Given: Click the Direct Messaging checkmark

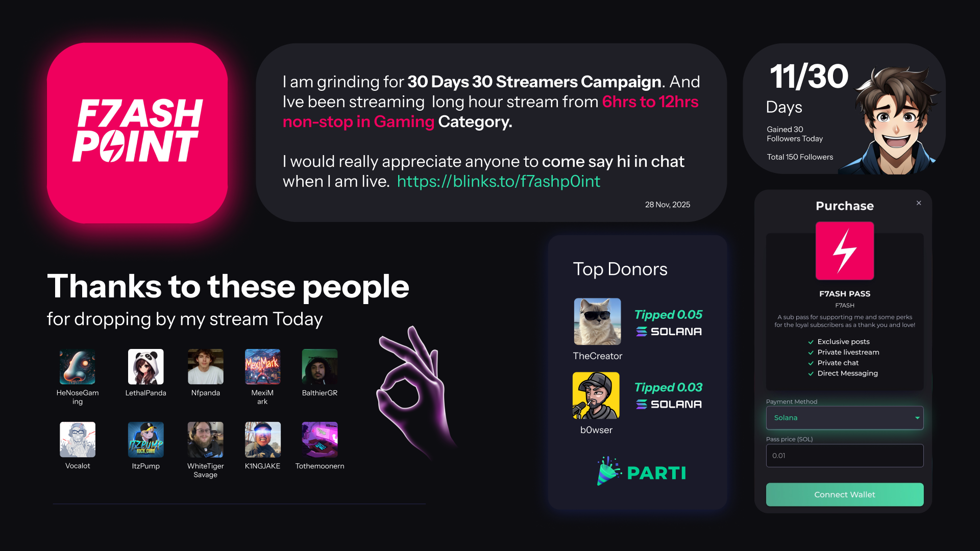Looking at the screenshot, I should [811, 373].
